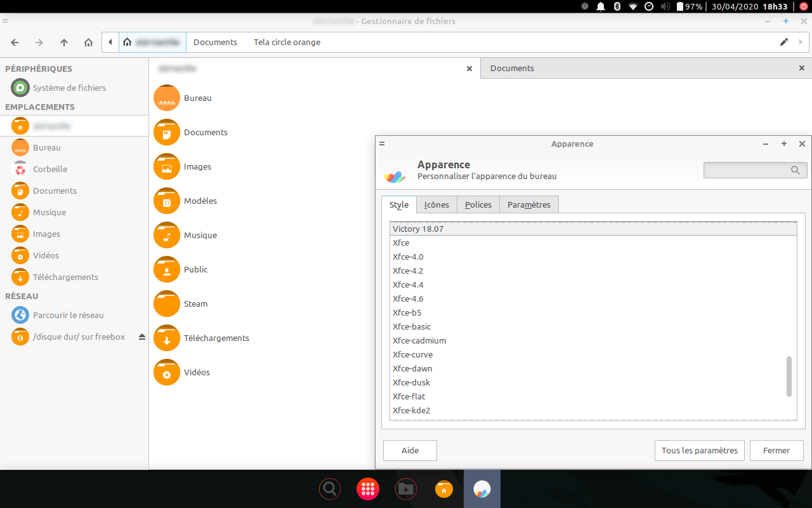Click the Tous les paramètres button
Image resolution: width=812 pixels, height=508 pixels.
pos(699,450)
